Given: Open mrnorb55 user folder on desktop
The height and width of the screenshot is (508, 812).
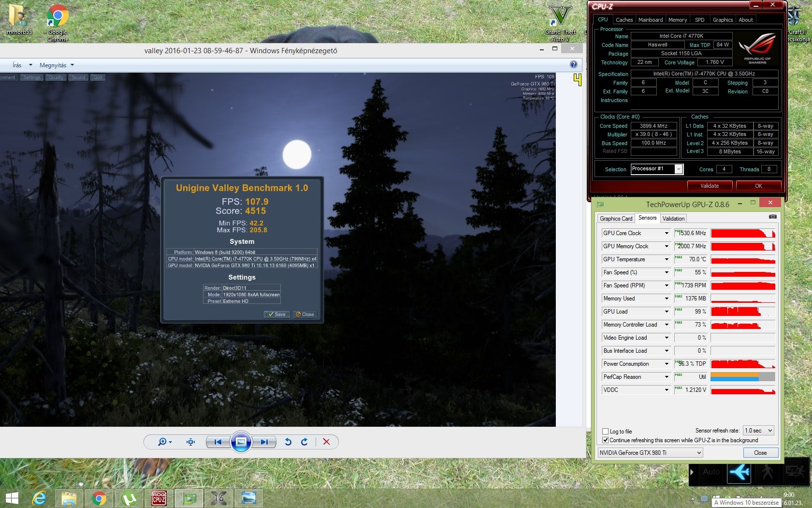Looking at the screenshot, I should click(19, 20).
